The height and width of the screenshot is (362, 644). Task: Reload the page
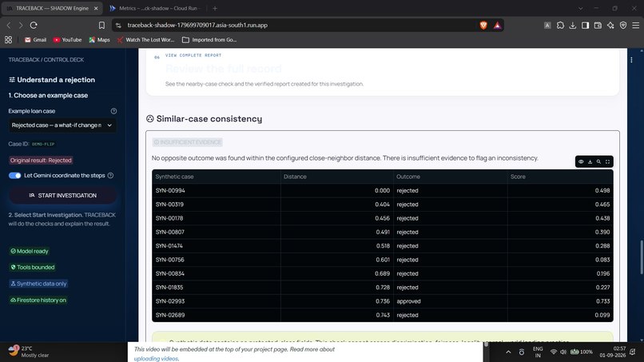coord(34,25)
